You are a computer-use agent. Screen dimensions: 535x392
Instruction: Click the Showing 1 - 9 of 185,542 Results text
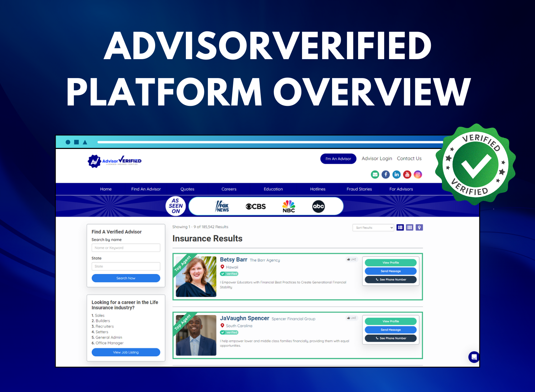[200, 227]
